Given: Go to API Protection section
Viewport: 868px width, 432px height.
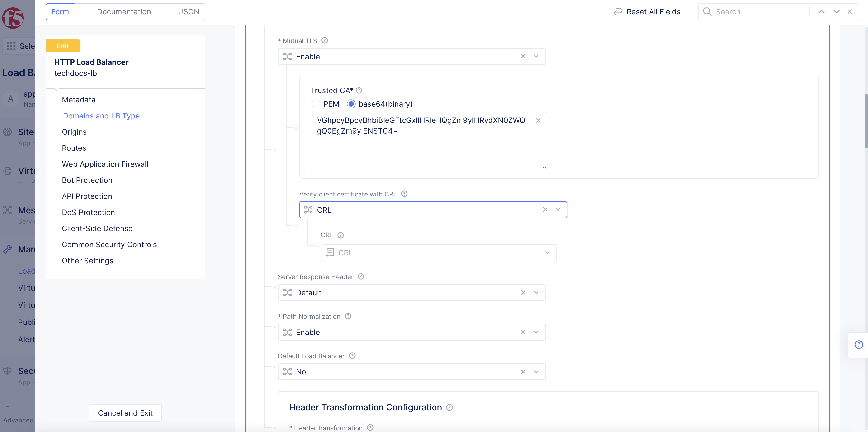Looking at the screenshot, I should pyautogui.click(x=87, y=196).
